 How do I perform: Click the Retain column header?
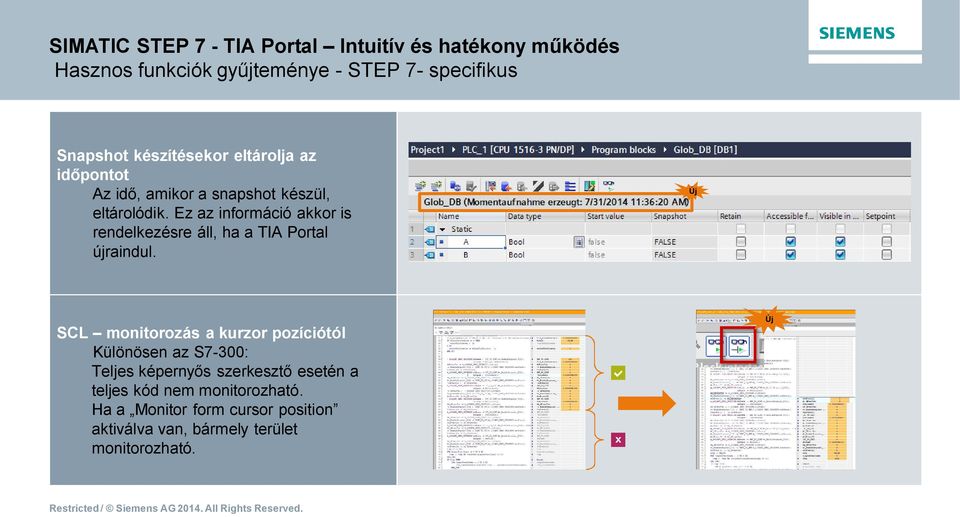tap(740, 216)
